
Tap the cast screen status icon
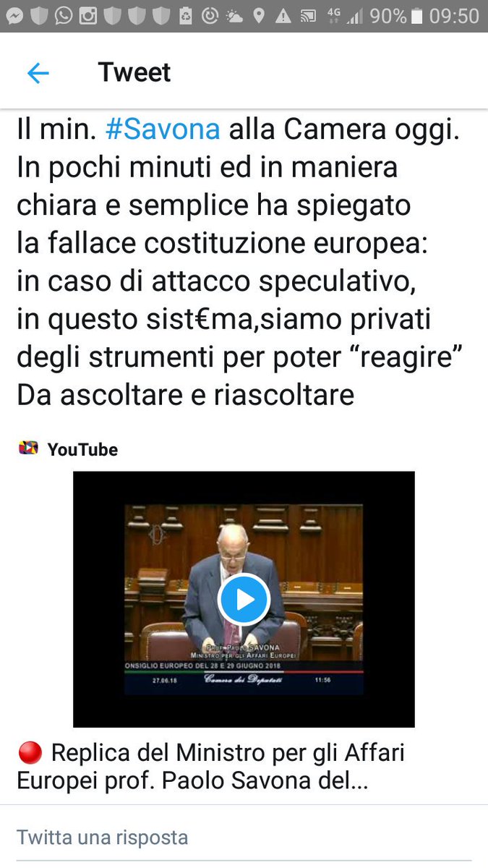coord(308,16)
